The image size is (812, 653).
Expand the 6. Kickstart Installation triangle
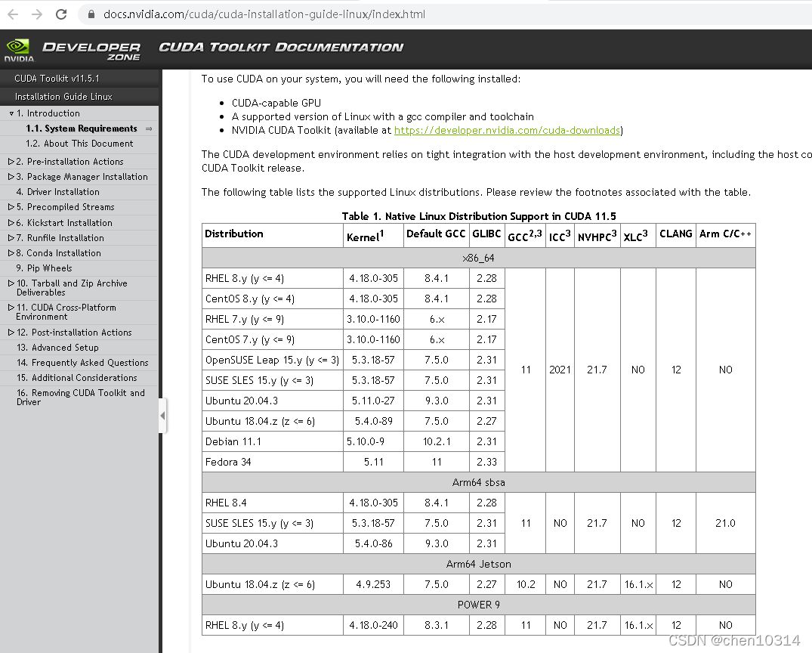coord(11,222)
